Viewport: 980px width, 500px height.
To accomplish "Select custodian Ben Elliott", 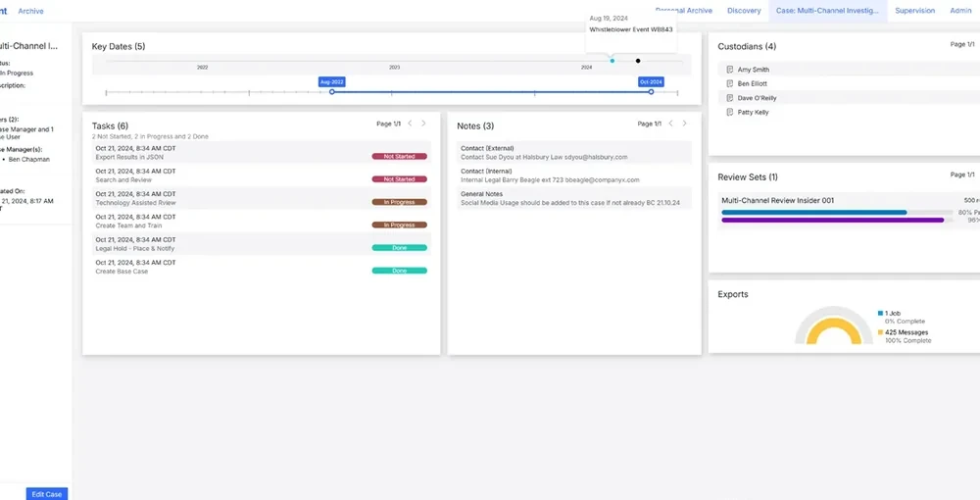I will tap(752, 83).
